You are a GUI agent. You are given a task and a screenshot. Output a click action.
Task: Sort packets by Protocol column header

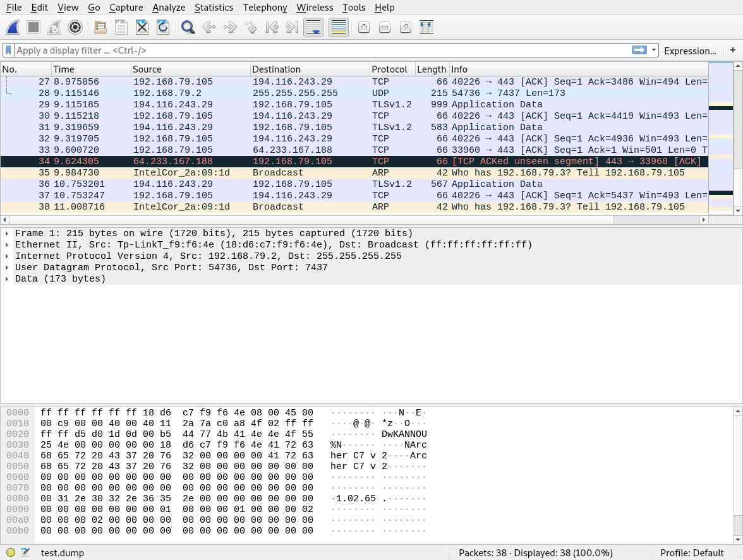(392, 69)
